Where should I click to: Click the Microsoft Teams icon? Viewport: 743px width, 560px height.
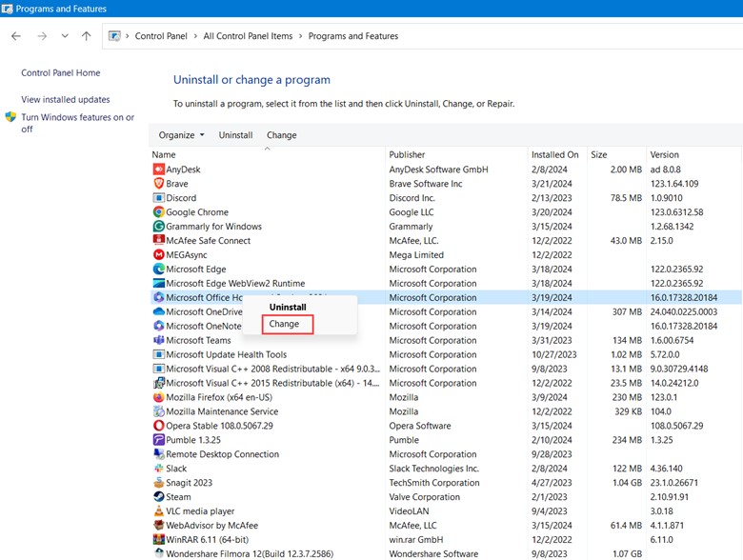click(159, 340)
